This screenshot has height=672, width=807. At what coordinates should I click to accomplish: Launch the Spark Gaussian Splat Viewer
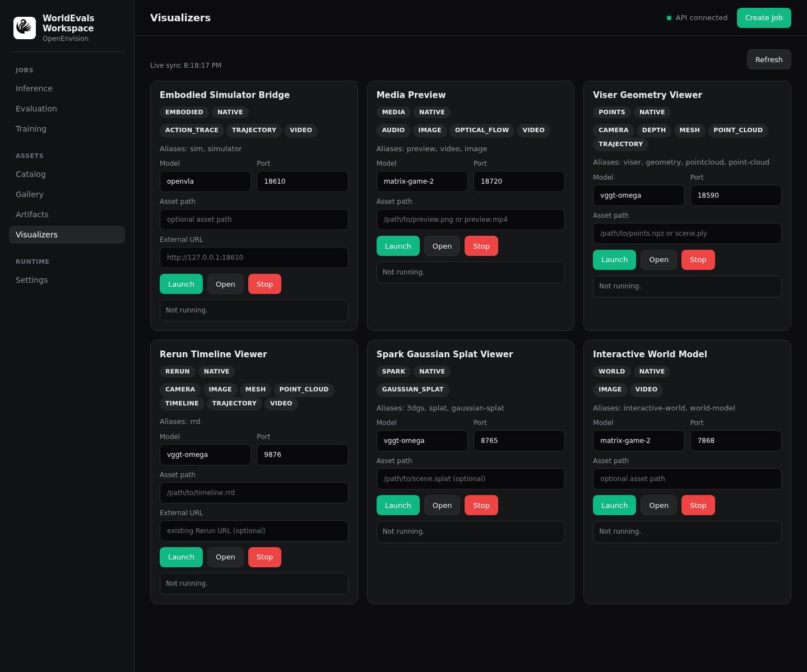pos(398,505)
